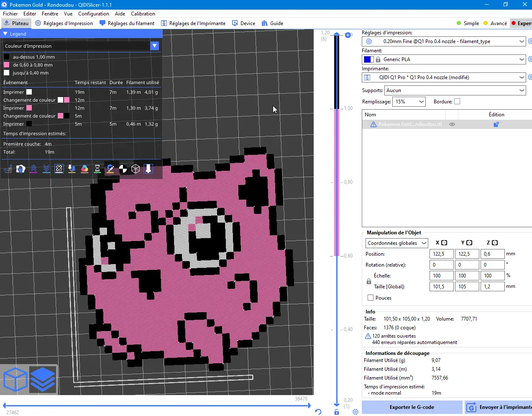The height and width of the screenshot is (416, 532).
Task: Click warning triangle beside 120 arrêtes ouvertes
Action: 368,336
